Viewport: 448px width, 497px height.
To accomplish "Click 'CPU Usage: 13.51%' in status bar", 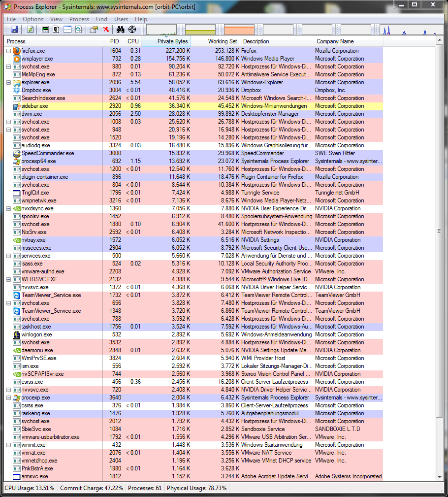I will click(x=30, y=488).
